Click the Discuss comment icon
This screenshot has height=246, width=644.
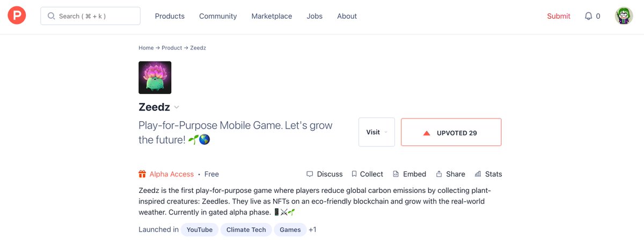310,174
